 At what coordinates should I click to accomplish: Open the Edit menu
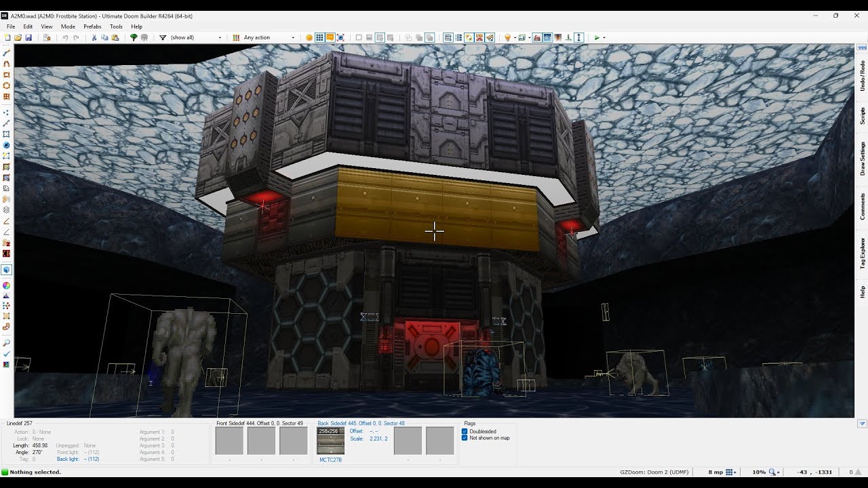click(x=28, y=26)
